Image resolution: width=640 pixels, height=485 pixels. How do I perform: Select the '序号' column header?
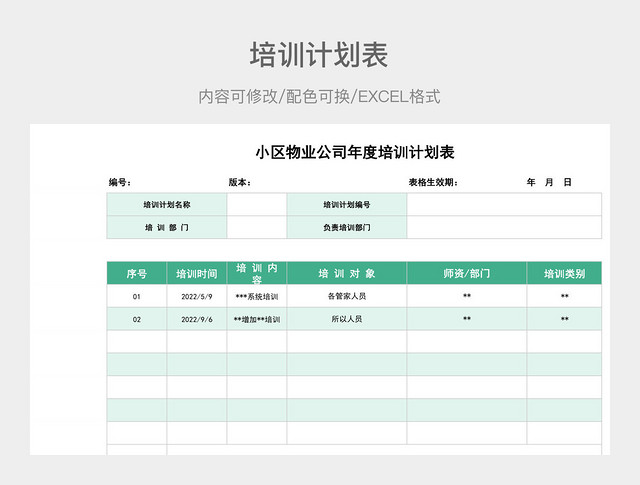click(137, 273)
